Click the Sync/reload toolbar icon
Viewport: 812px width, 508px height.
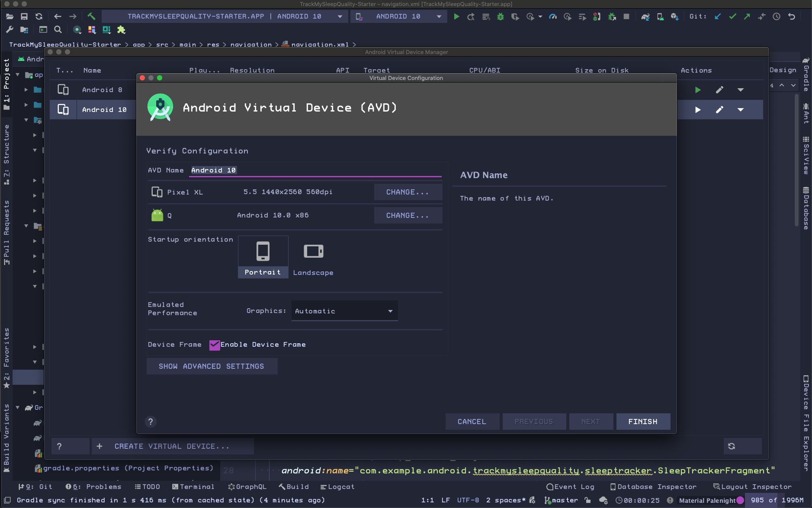(39, 16)
